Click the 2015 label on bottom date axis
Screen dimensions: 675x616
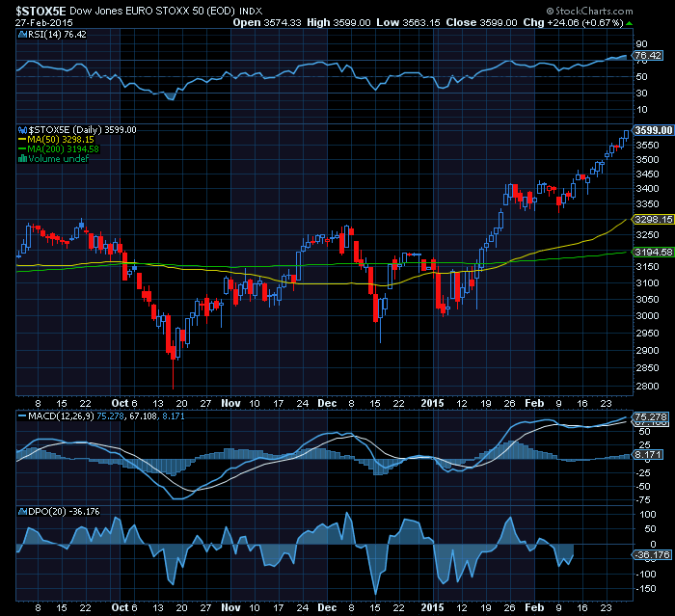[x=432, y=607]
